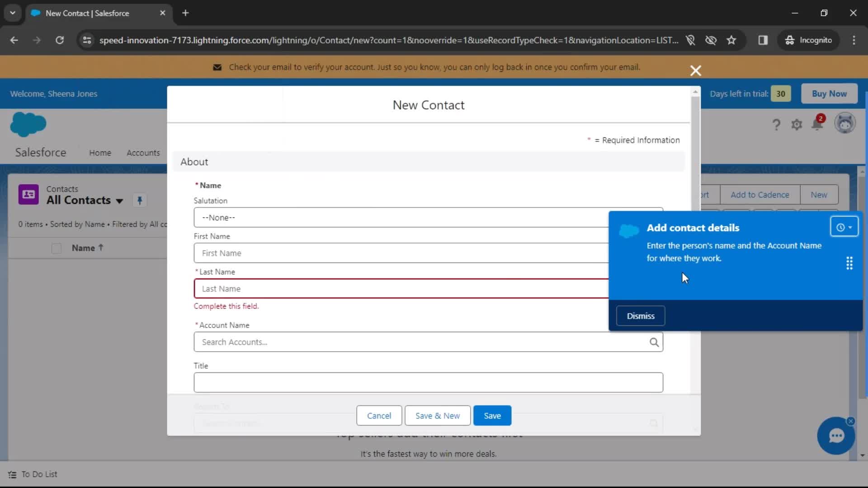Image resolution: width=868 pixels, height=488 pixels.
Task: Click 'Welcome, Sheena Jones' text
Action: tap(53, 94)
